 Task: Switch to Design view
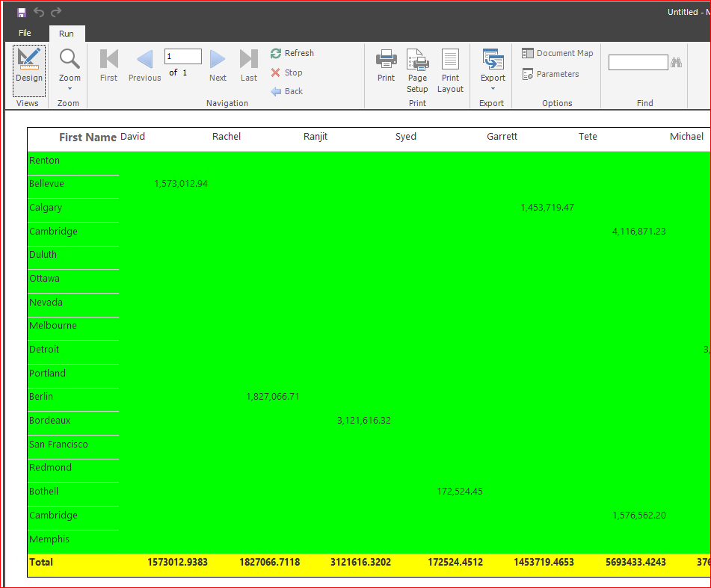pyautogui.click(x=29, y=66)
